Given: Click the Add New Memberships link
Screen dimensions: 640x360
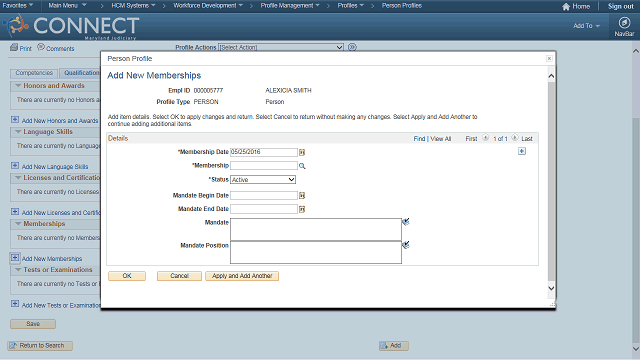Looking at the screenshot, I should [x=52, y=259].
